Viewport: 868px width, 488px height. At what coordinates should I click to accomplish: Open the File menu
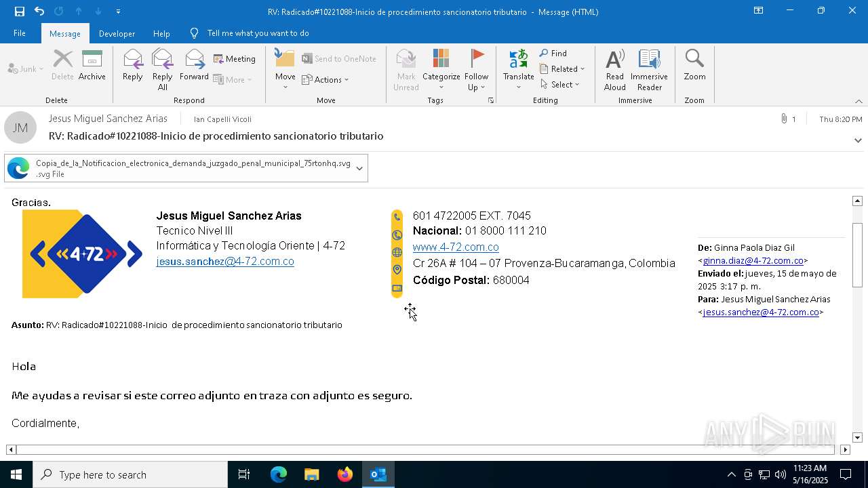20,33
